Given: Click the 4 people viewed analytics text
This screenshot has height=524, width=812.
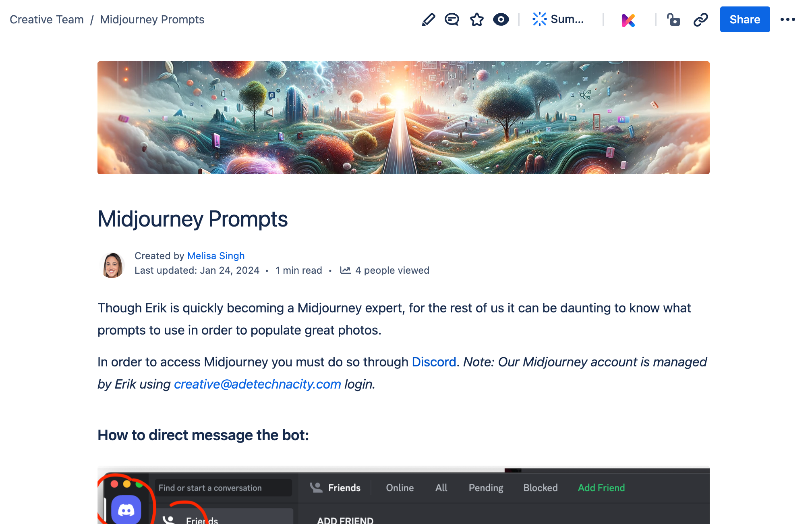Looking at the screenshot, I should (x=392, y=270).
